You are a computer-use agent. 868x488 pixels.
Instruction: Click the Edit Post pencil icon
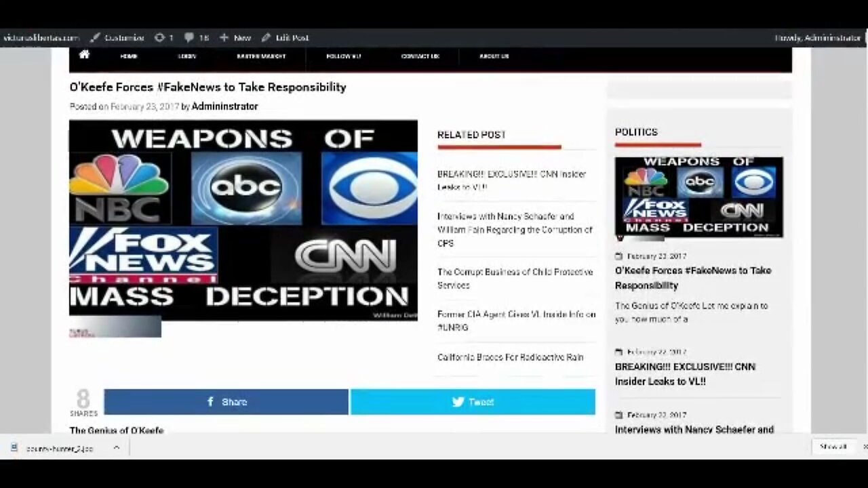tap(266, 38)
